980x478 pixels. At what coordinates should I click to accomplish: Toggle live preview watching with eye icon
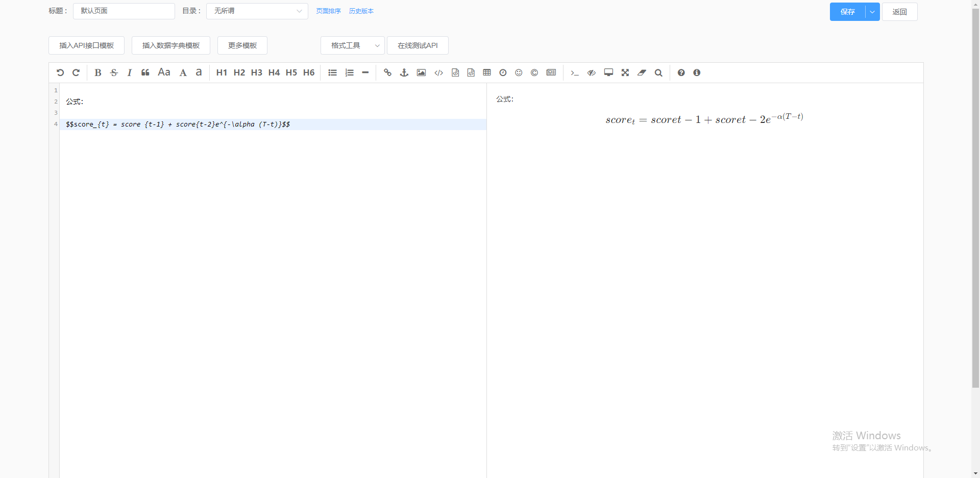pyautogui.click(x=591, y=72)
